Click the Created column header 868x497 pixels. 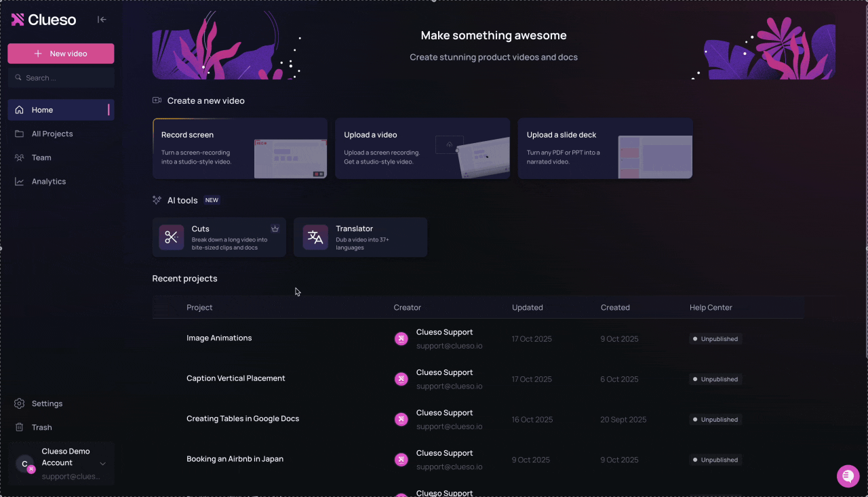615,308
